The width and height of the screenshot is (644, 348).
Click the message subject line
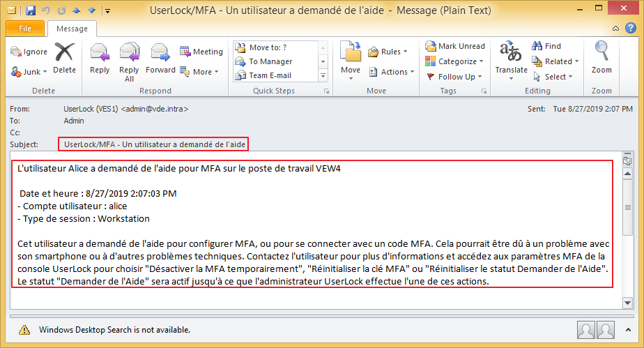tap(155, 144)
